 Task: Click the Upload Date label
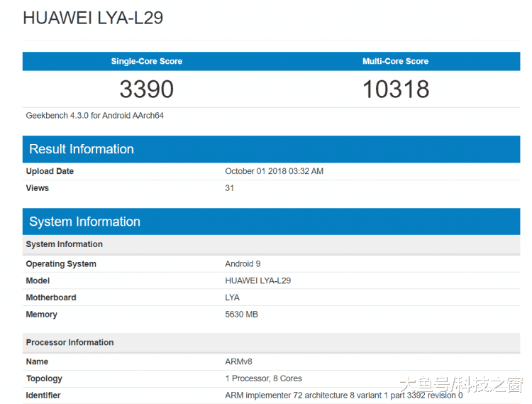tap(50, 171)
